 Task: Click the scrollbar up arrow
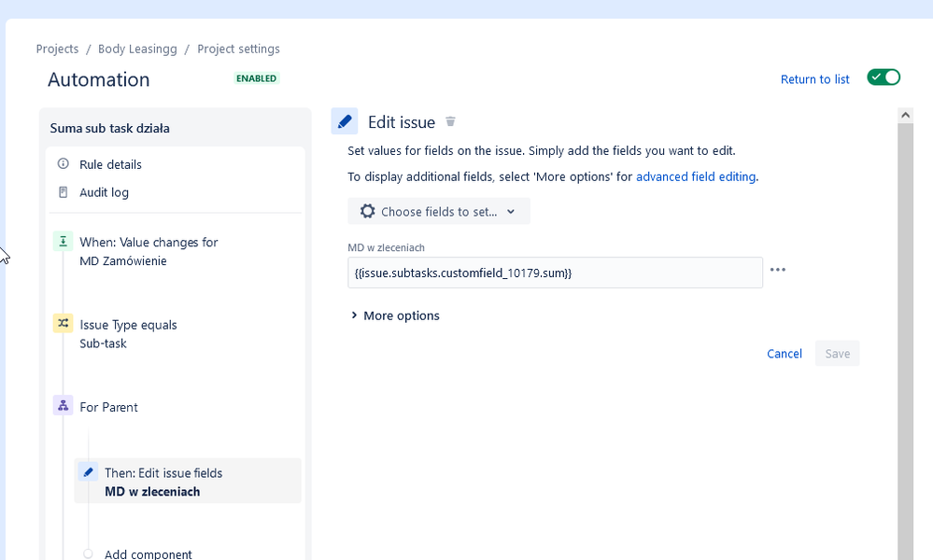[x=906, y=115]
